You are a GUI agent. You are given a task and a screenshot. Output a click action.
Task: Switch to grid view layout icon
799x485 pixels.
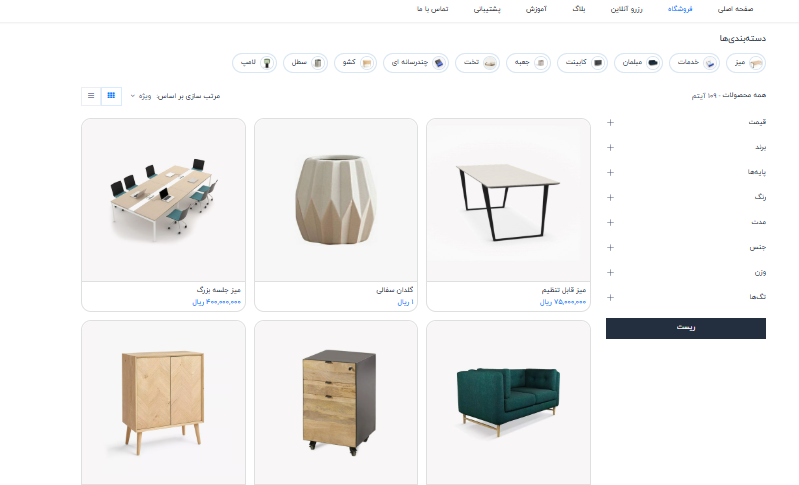(x=111, y=96)
